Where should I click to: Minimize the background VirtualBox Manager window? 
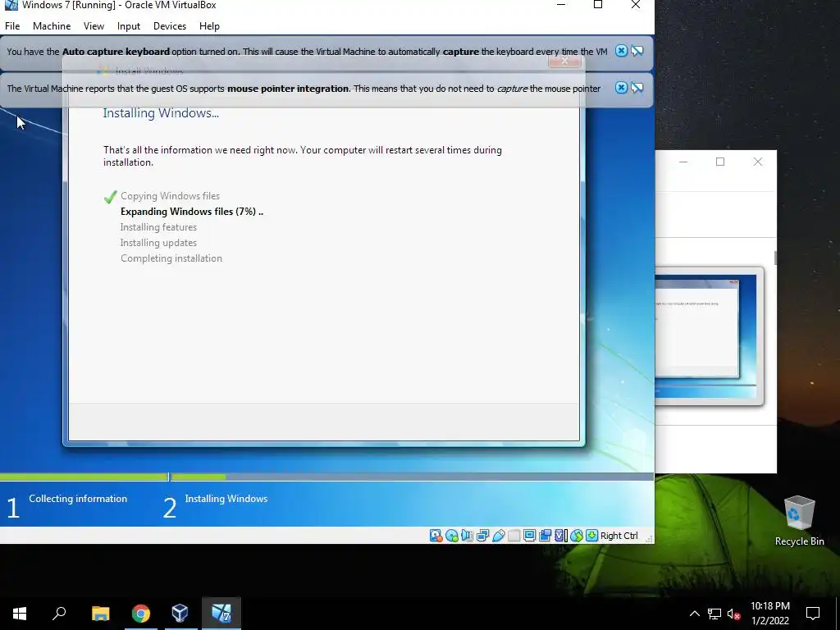683,162
